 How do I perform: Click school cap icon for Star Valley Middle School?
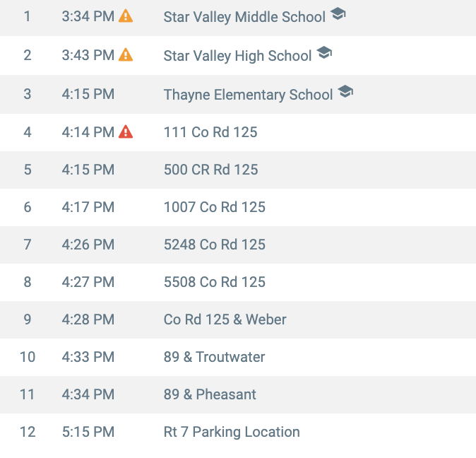click(x=338, y=14)
